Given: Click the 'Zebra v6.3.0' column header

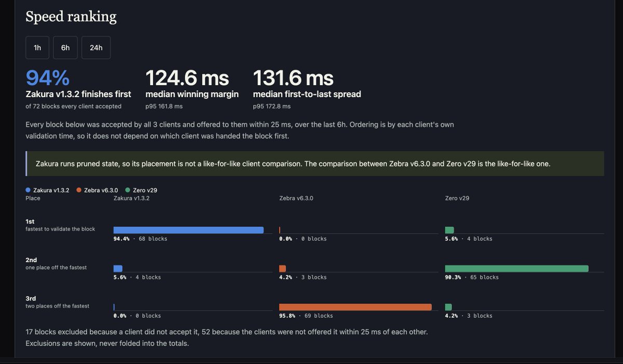Looking at the screenshot, I should point(296,198).
